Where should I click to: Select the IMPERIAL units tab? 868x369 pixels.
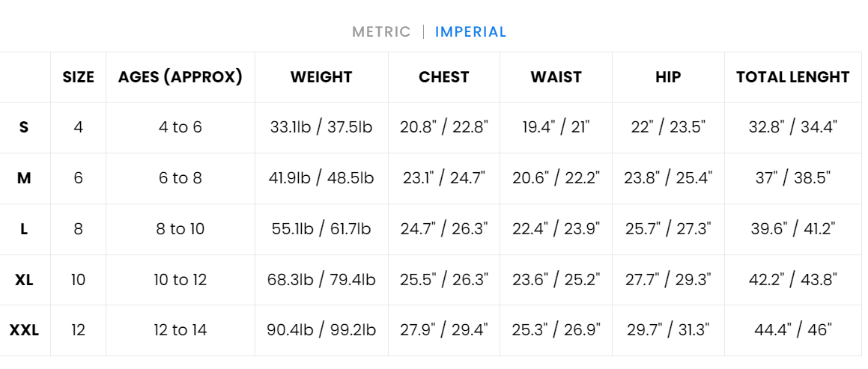[470, 32]
